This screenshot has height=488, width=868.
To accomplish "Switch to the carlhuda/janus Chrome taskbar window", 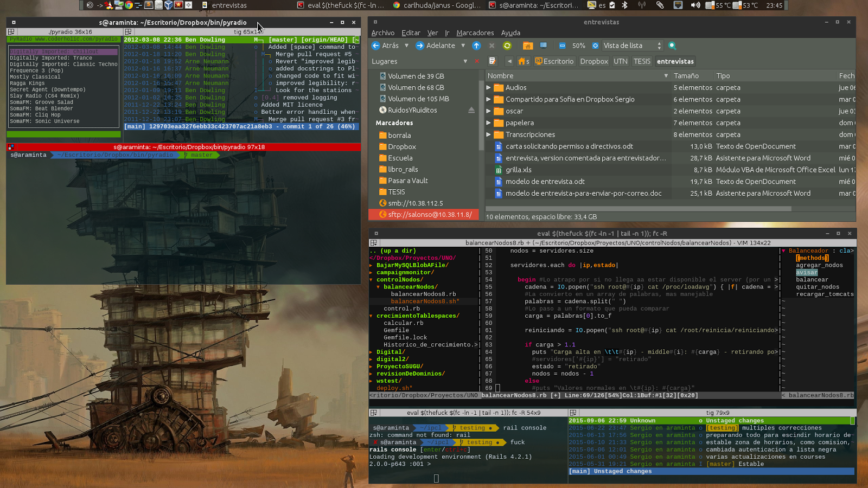I will coord(437,5).
